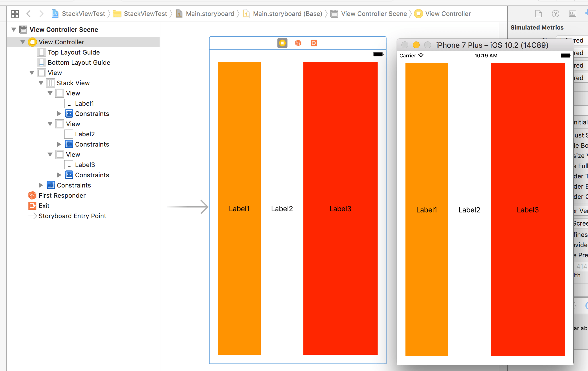
Task: Select the Bottom Layout Guide item
Action: [79, 62]
